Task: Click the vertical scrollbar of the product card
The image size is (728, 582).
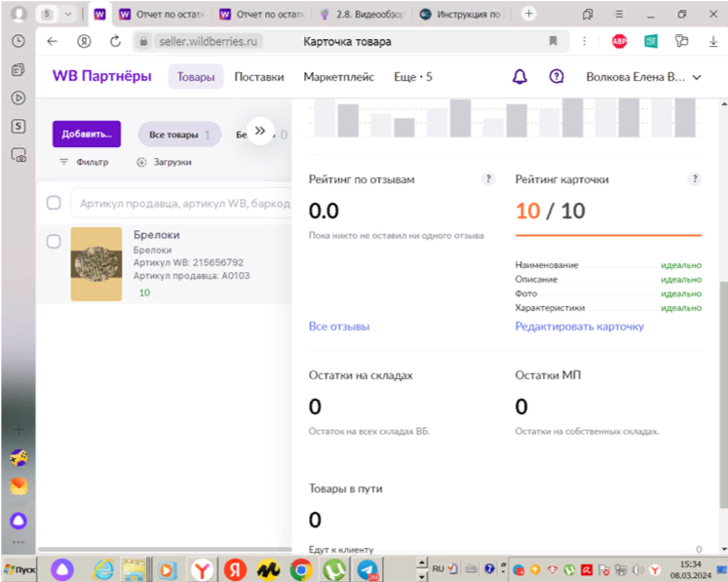Action: (724, 395)
